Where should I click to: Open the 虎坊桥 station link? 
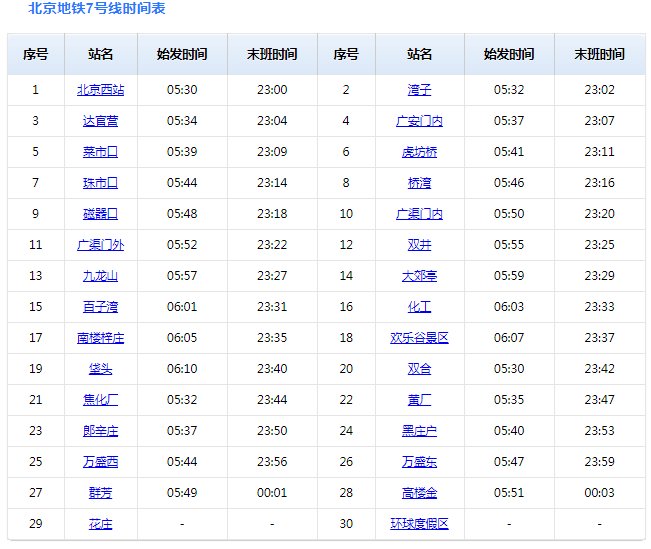(419, 152)
